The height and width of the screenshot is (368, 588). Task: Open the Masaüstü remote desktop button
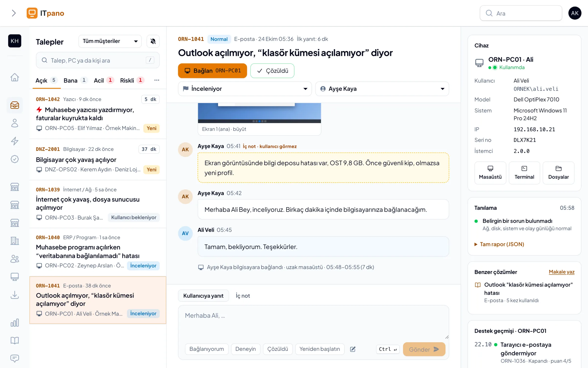pyautogui.click(x=490, y=173)
